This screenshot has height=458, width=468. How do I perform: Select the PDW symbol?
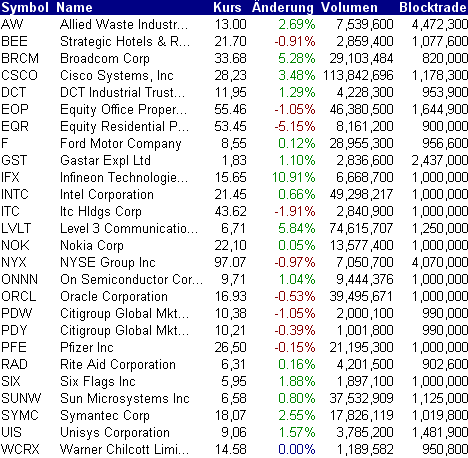[17, 313]
